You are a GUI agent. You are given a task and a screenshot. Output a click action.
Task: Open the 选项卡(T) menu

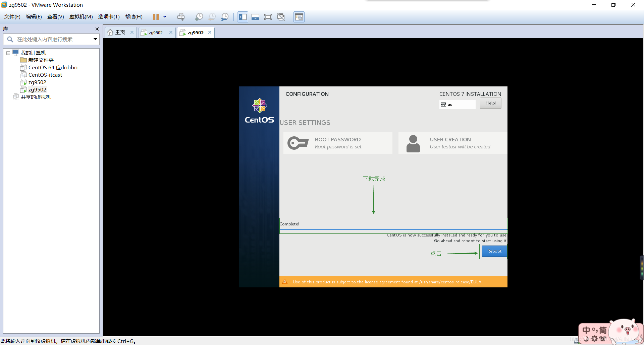[x=109, y=17]
